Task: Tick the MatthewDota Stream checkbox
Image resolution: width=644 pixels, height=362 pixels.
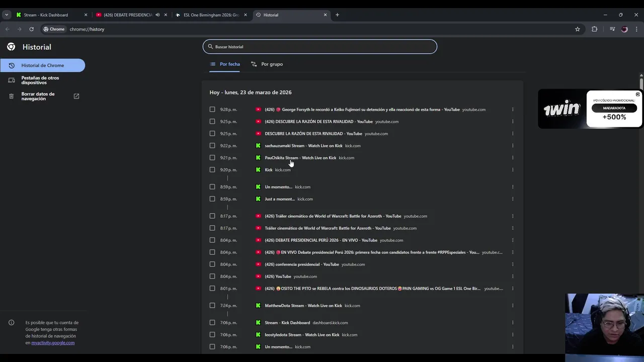Action: [x=212, y=306]
